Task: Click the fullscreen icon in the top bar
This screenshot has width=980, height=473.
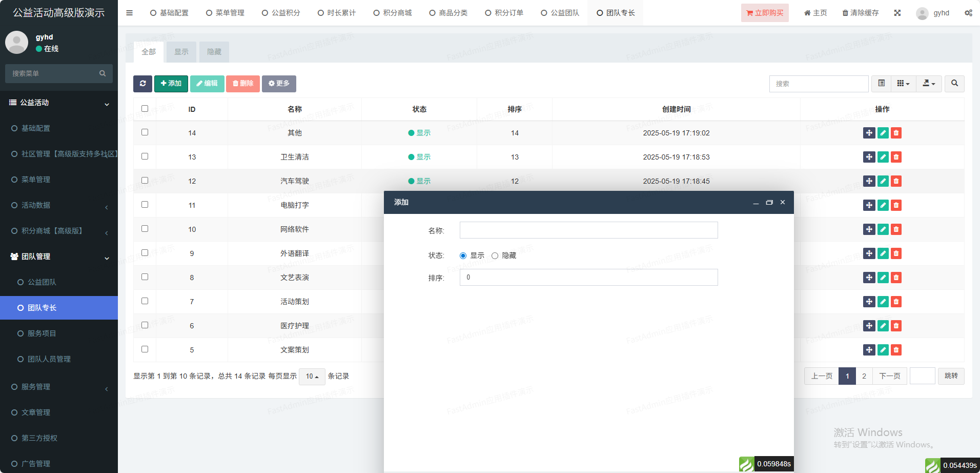Action: pyautogui.click(x=897, y=13)
